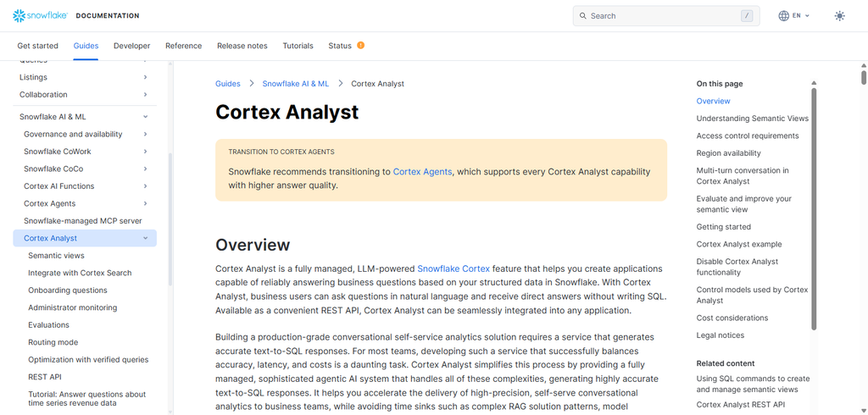Follow the Snowflake Cortex inline link
Screen dimensions: 868x415
pos(453,269)
